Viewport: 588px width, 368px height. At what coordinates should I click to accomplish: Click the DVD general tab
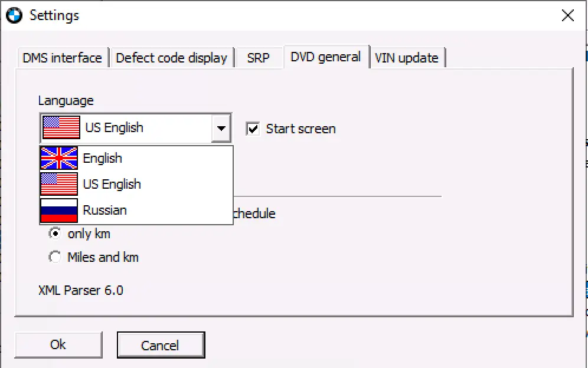click(x=326, y=57)
